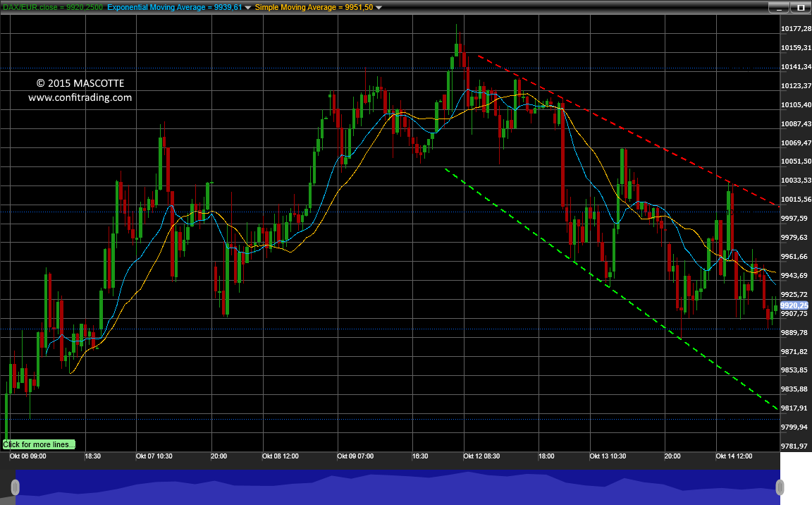Select the DAX/EUR.close series label

53,7
